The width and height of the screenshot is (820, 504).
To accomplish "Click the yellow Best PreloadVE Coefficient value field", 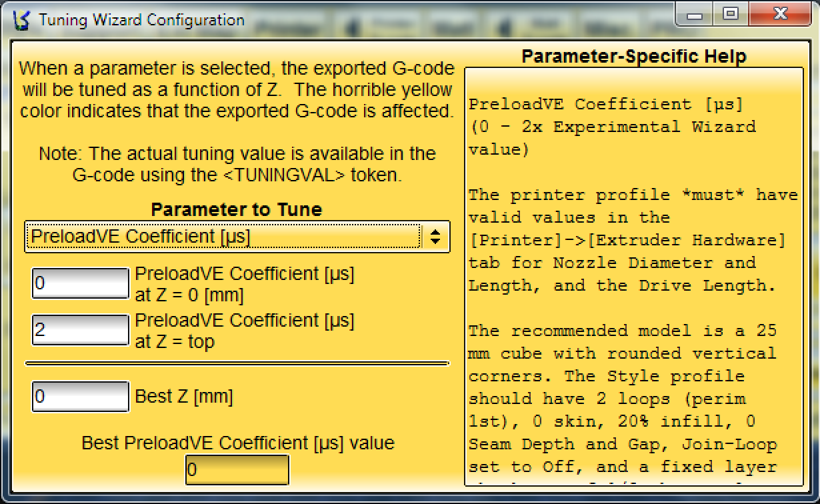I will pyautogui.click(x=237, y=470).
